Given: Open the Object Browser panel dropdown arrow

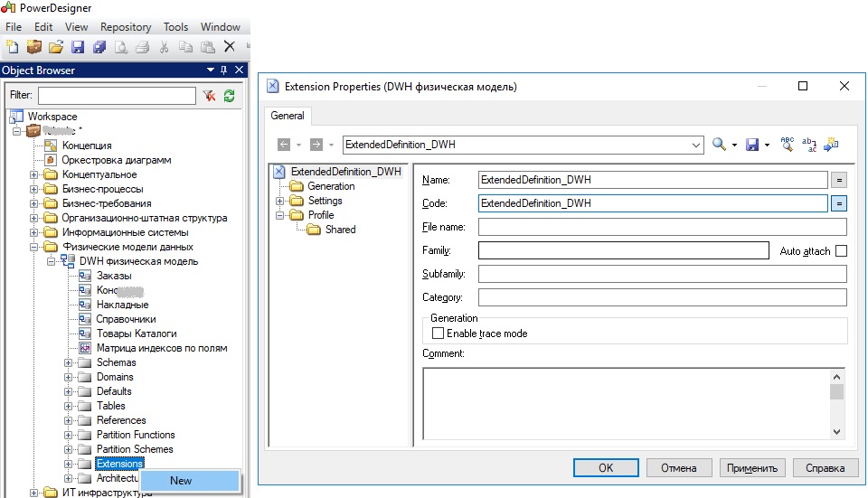Looking at the screenshot, I should 211,70.
